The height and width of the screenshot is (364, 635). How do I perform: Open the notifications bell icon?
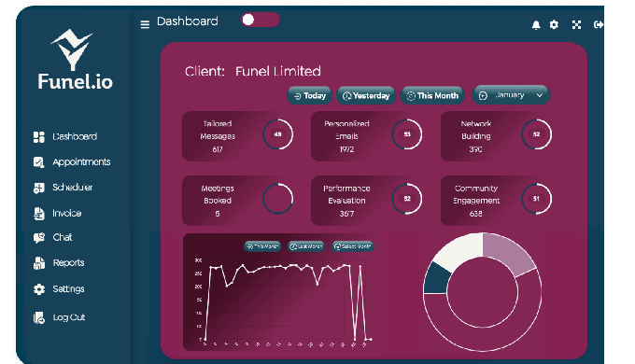[536, 25]
